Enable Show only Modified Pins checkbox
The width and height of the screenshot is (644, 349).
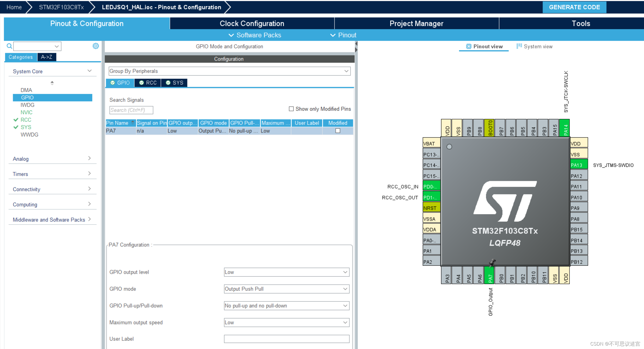pyautogui.click(x=291, y=109)
